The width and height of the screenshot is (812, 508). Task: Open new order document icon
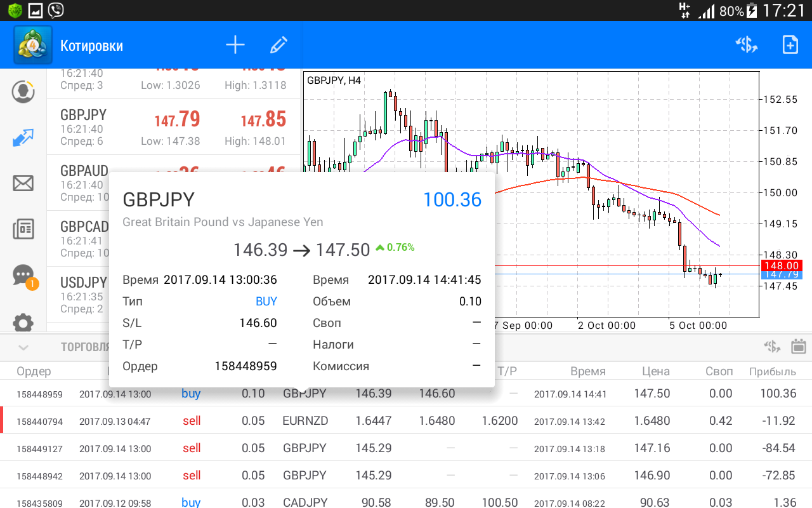pyautogui.click(x=790, y=44)
